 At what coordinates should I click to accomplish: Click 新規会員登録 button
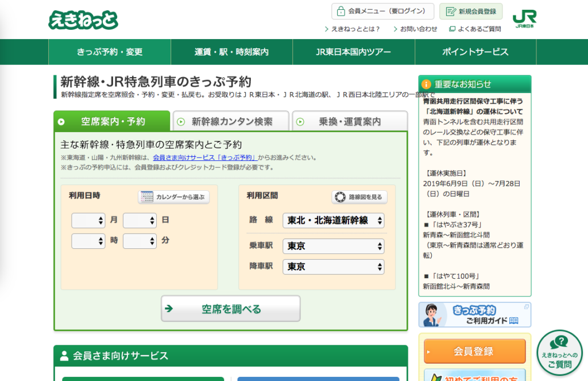tap(471, 11)
